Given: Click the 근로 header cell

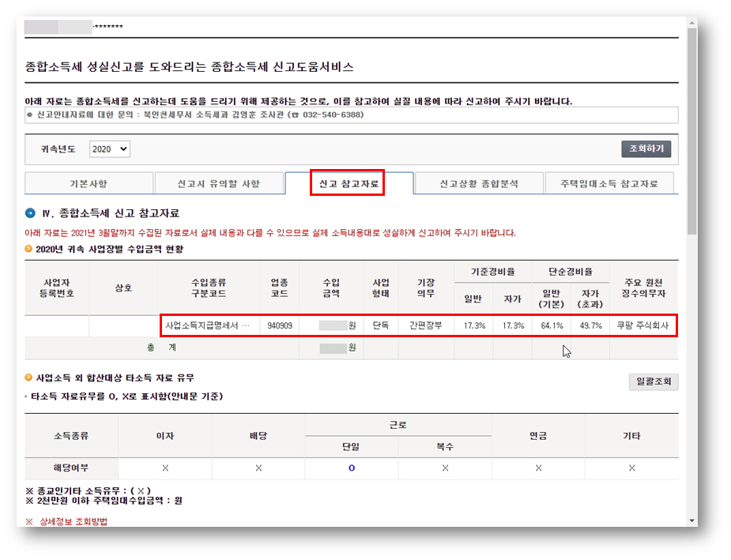Looking at the screenshot, I should [398, 425].
